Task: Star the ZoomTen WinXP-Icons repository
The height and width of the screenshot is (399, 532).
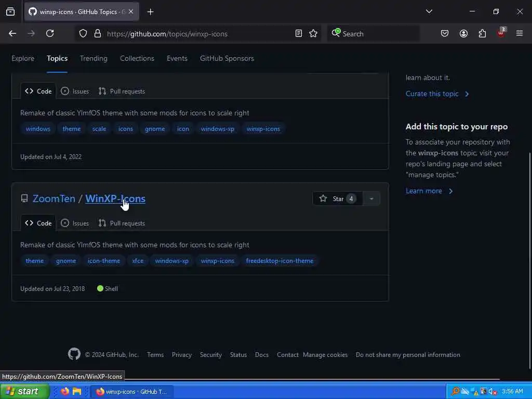Action: coord(337,199)
